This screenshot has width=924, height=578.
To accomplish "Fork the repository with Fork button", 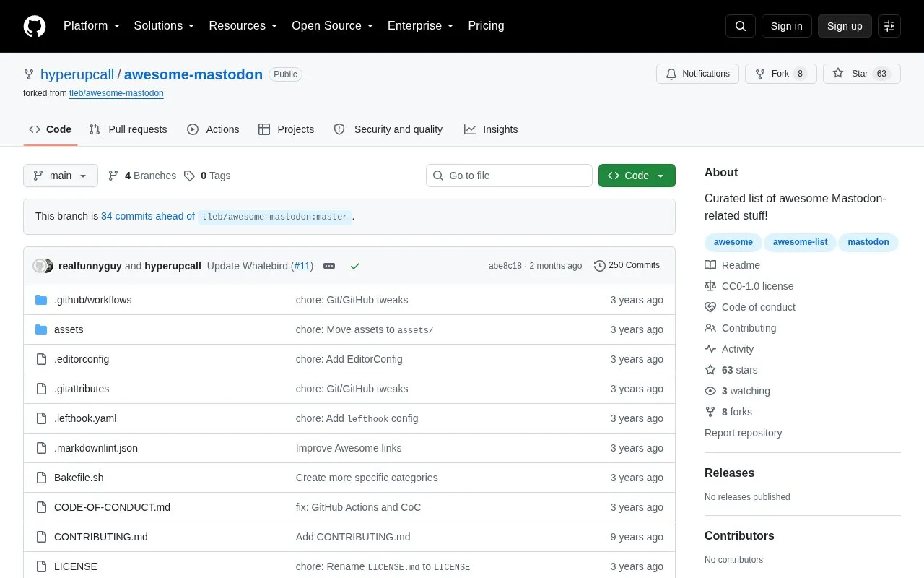I will tap(781, 74).
